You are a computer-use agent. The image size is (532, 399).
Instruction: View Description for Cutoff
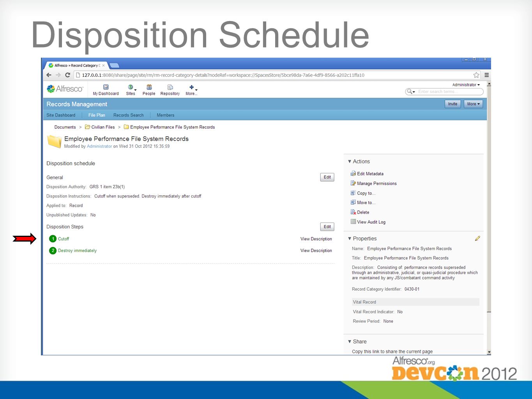coord(316,239)
